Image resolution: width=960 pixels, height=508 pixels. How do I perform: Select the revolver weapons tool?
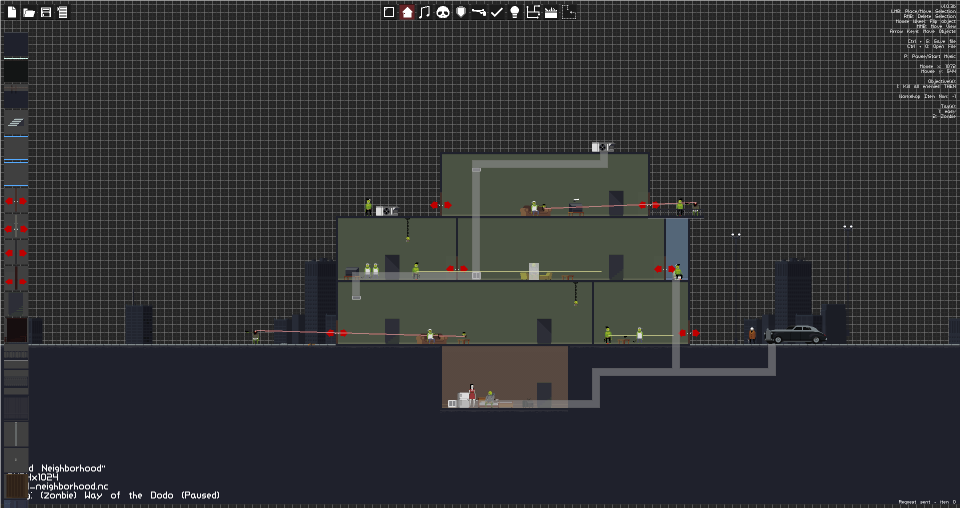479,12
